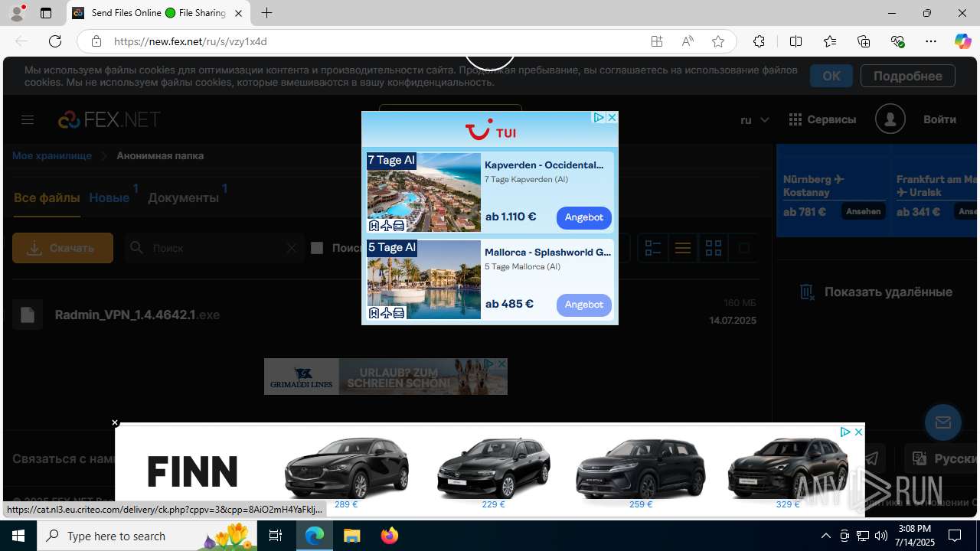Switch to grid tiles view icon
The width and height of the screenshot is (980, 551).
click(x=714, y=248)
